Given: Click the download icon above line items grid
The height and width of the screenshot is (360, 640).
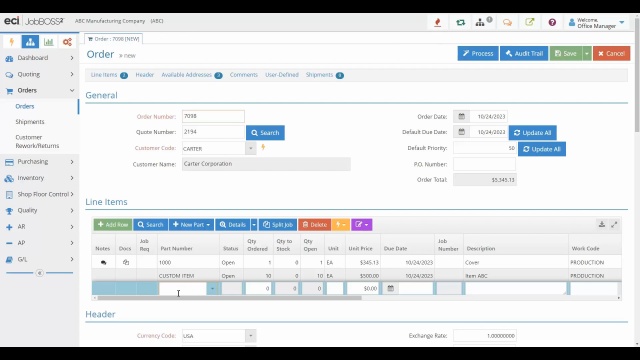Looking at the screenshot, I should pos(601,224).
